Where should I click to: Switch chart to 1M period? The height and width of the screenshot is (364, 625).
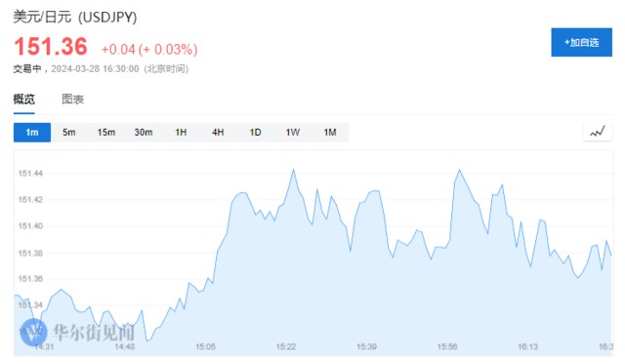330,132
